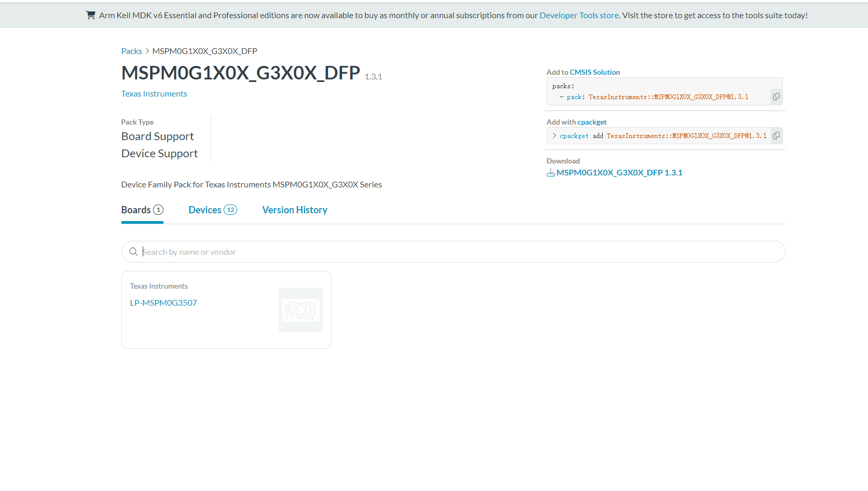
Task: Open the LP-MSPM0G3507 board thumbnail
Action: point(300,310)
